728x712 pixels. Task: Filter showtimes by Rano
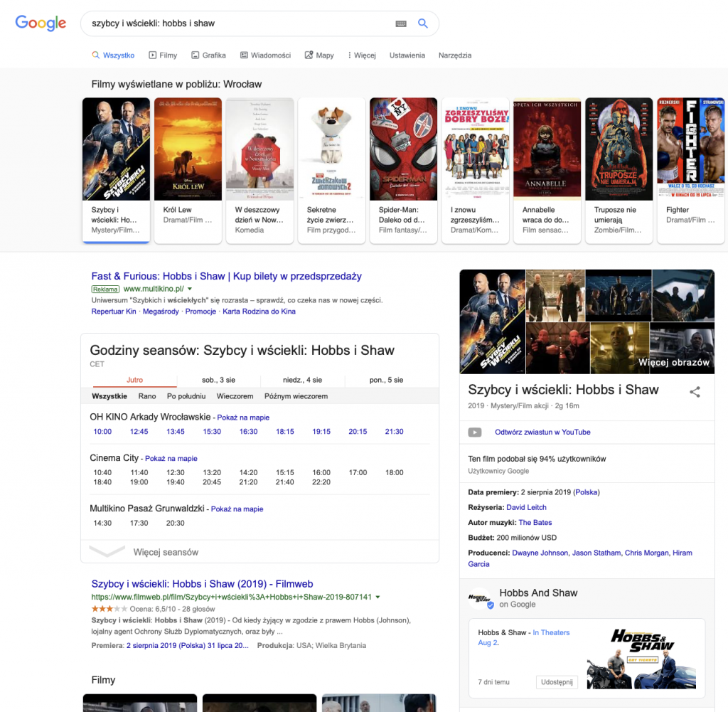point(147,396)
